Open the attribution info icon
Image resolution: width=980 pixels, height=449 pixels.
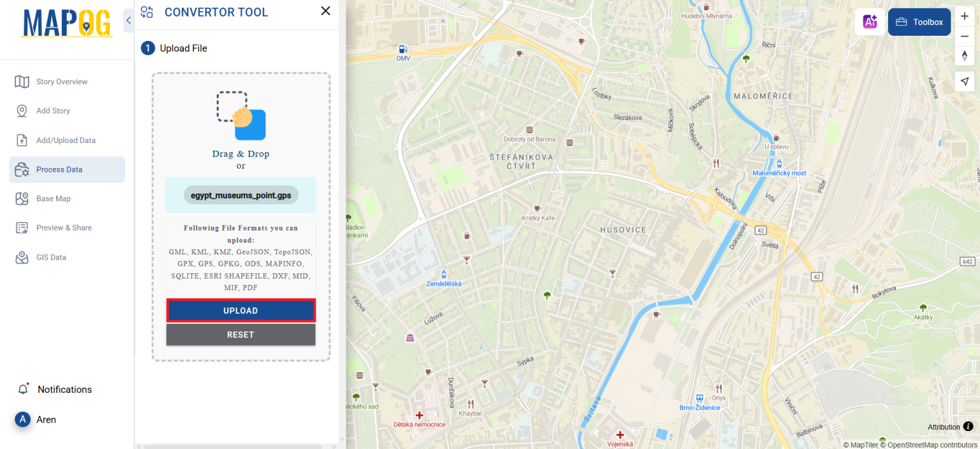[x=969, y=426]
